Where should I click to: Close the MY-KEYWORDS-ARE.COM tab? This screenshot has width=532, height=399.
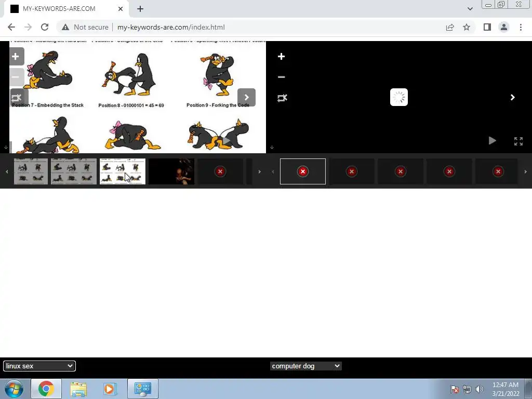(121, 9)
